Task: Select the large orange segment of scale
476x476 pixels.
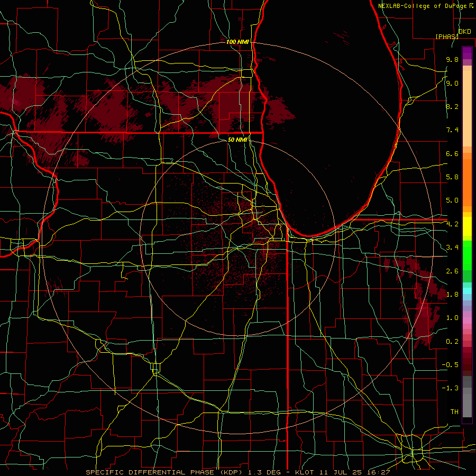Action: point(467,182)
